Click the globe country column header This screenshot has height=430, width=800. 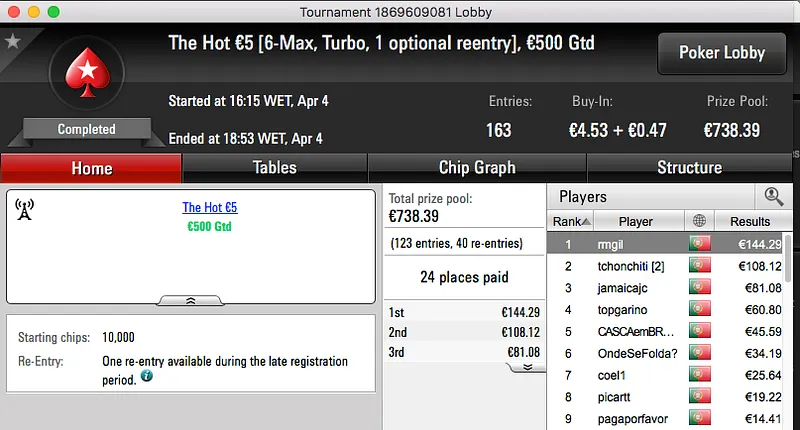coord(698,221)
